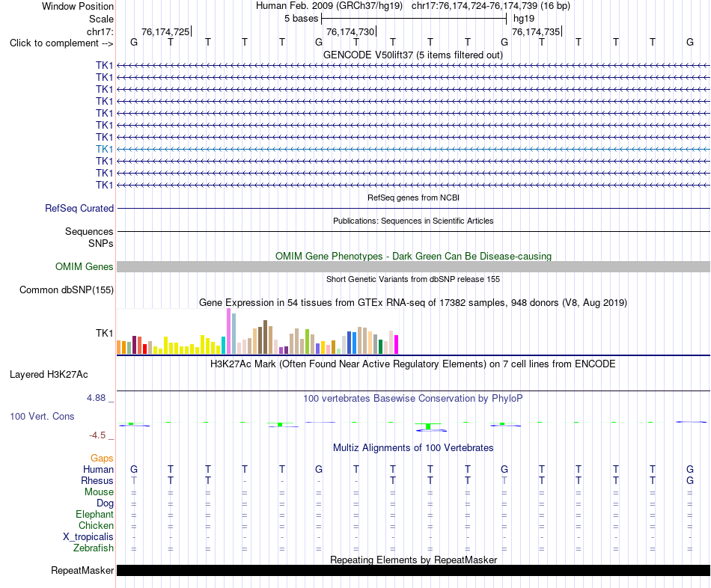Open 'Repeating Elements by RepeatMasker' track title
The image size is (711, 588).
413,560
